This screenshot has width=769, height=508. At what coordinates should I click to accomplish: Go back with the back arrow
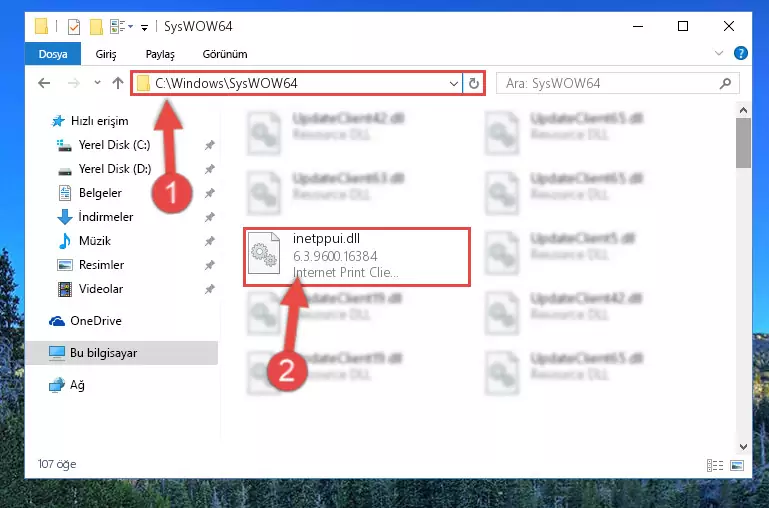click(x=44, y=83)
